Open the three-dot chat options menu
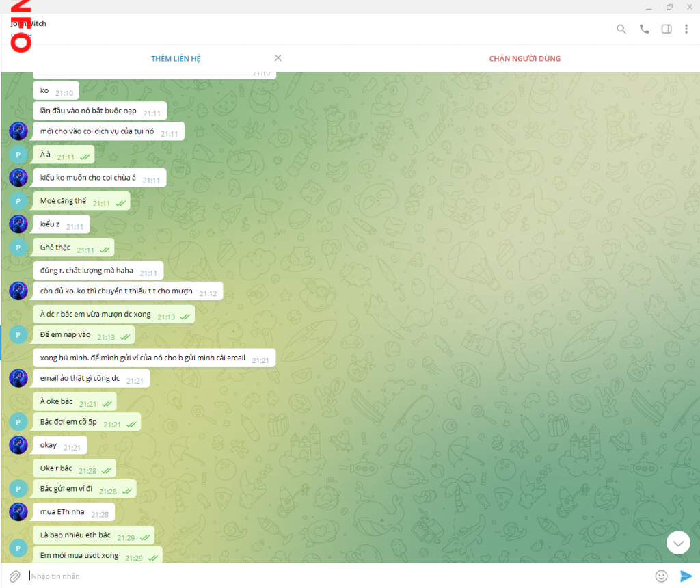 pyautogui.click(x=686, y=29)
